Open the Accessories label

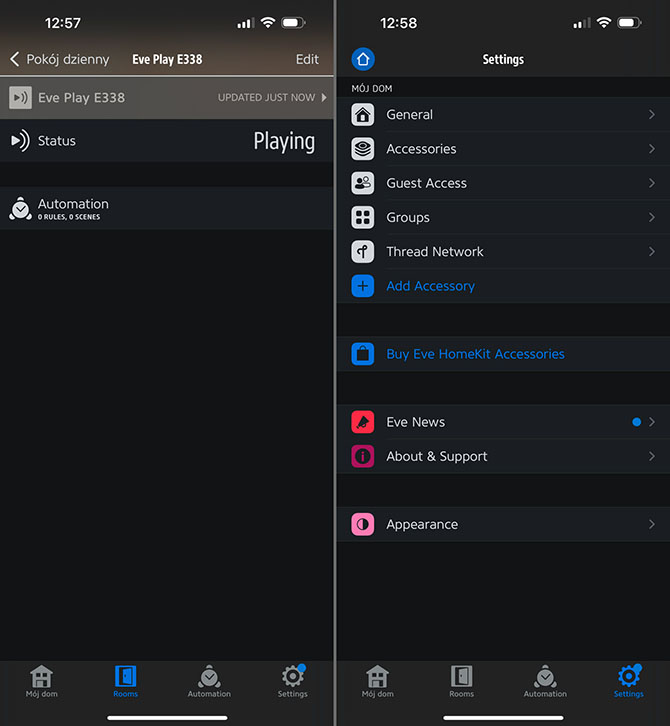[x=421, y=149]
